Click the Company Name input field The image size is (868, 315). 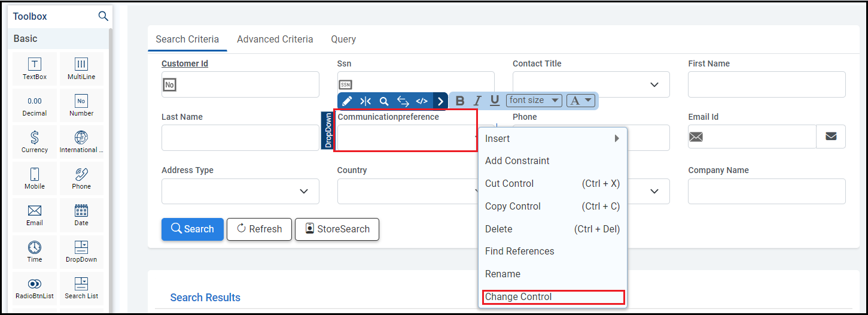click(767, 191)
